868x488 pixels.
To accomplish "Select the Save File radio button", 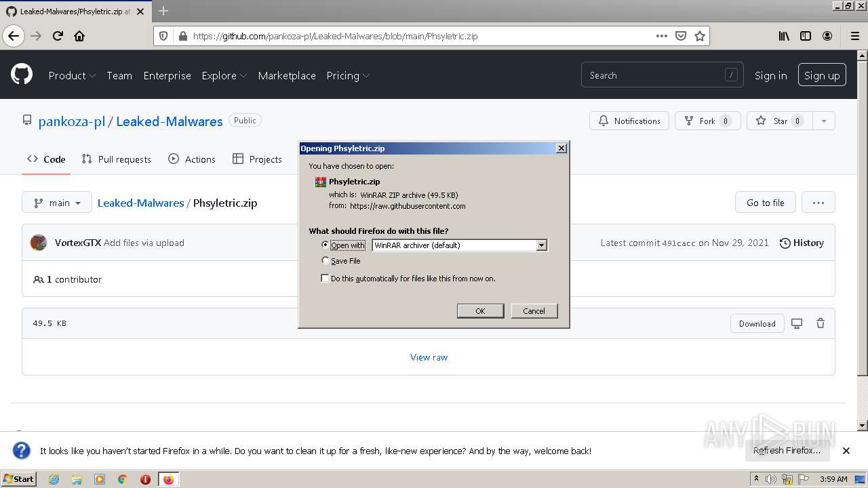I will point(325,260).
